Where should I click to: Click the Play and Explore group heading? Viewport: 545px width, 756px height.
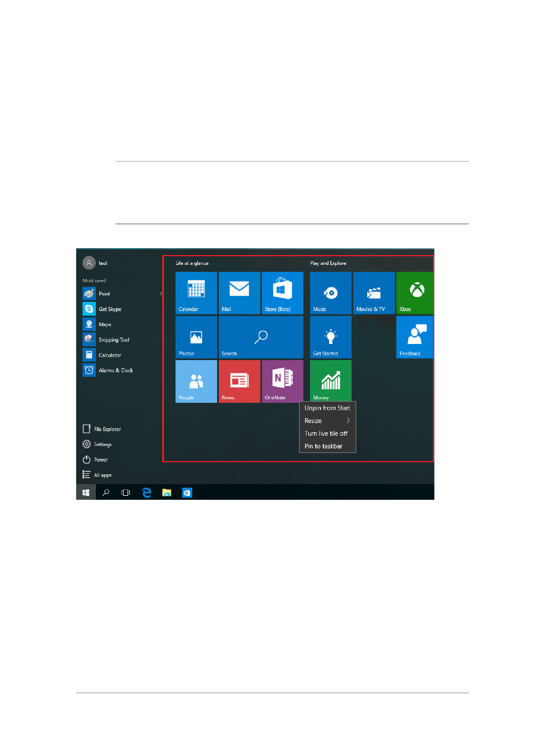coord(329,263)
